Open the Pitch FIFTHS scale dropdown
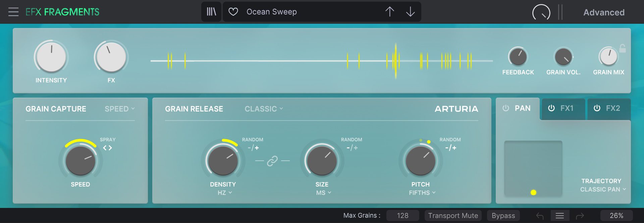This screenshot has width=644, height=223. pos(422,193)
